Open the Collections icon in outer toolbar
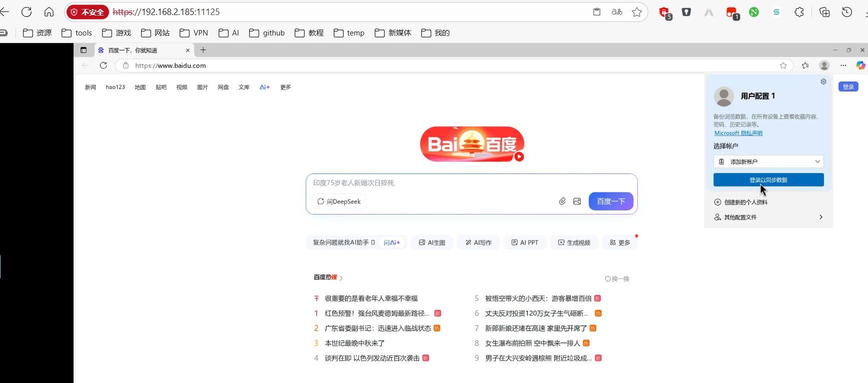Image resolution: width=868 pixels, height=383 pixels. [824, 12]
